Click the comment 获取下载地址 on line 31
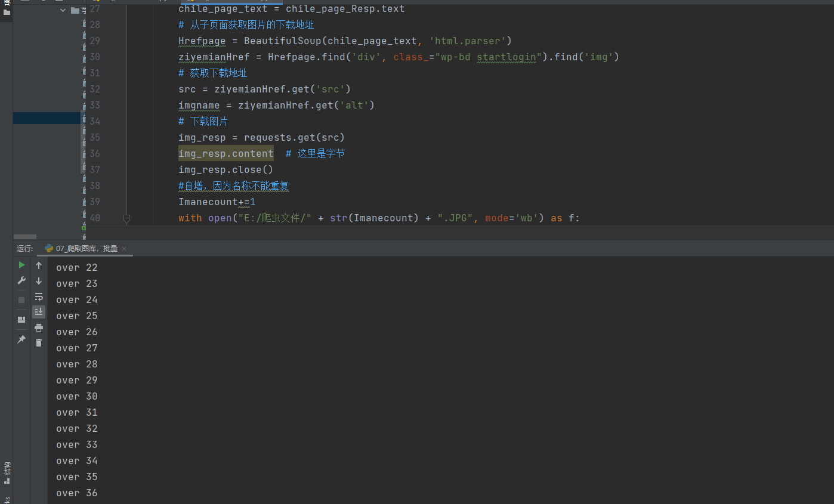This screenshot has height=504, width=834. coord(213,73)
